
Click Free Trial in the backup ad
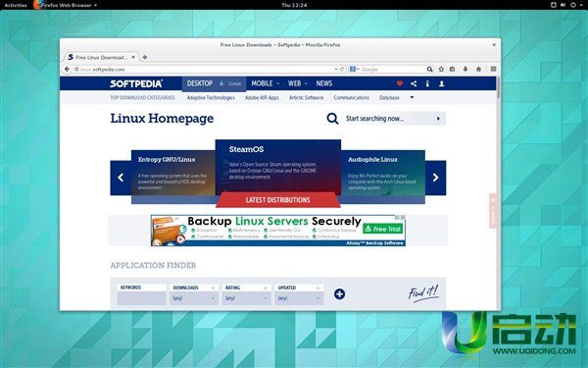383,229
